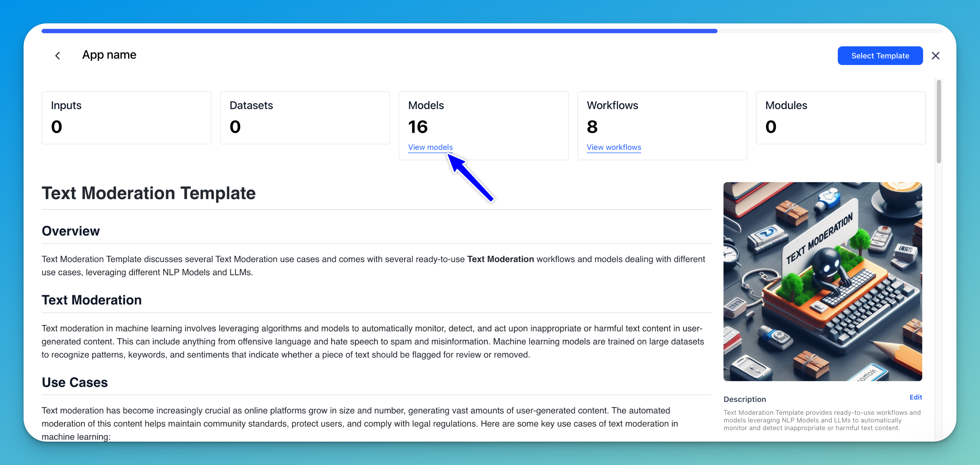Image resolution: width=980 pixels, height=465 pixels.
Task: Click the vertical scrollbar thumb
Action: (x=938, y=122)
